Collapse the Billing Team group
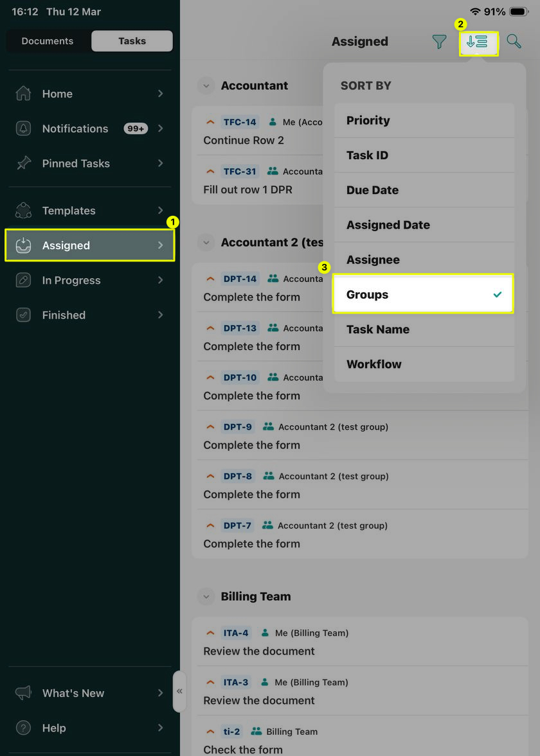The image size is (540, 756). pyautogui.click(x=206, y=597)
